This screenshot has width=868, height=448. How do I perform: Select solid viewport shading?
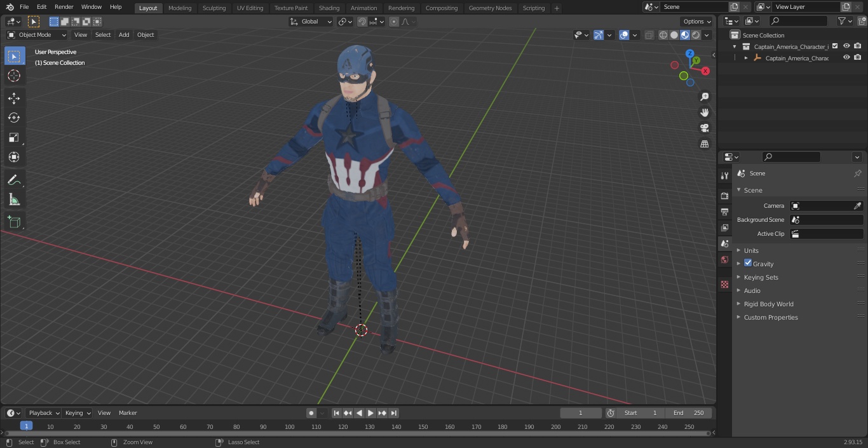(674, 35)
